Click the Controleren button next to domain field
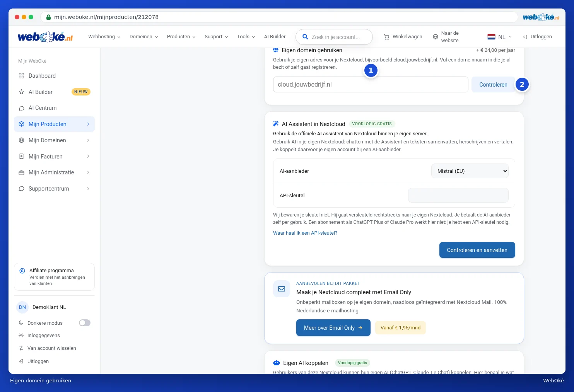The image size is (574, 392). click(x=493, y=85)
